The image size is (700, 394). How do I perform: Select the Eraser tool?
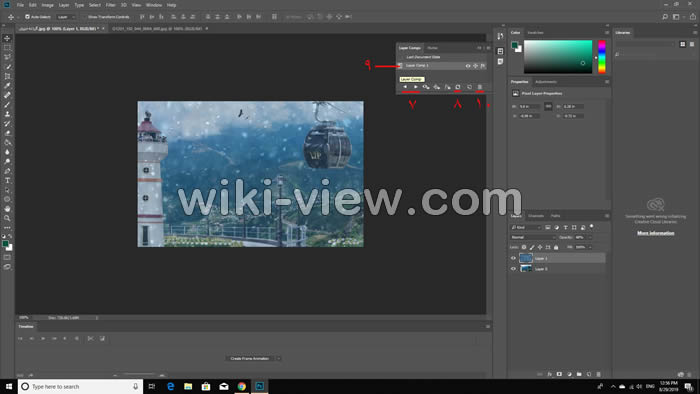pyautogui.click(x=7, y=133)
